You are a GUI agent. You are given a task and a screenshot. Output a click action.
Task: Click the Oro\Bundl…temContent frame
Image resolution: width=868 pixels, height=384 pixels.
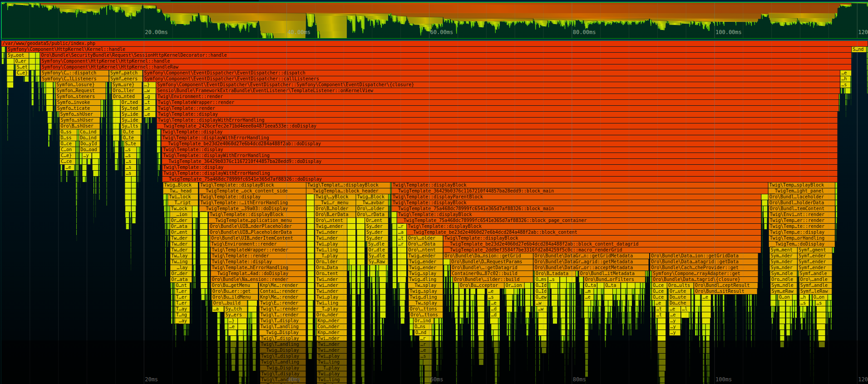tap(802, 209)
